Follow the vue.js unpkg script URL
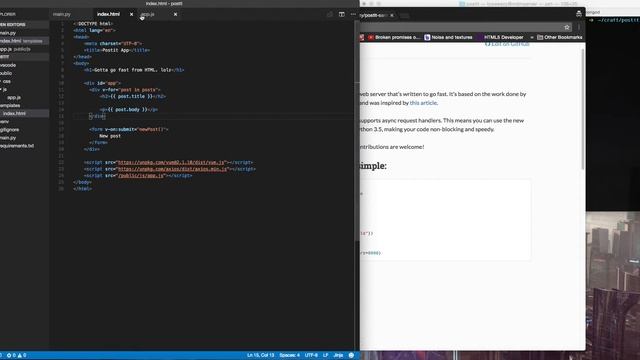This screenshot has width=640, height=360. tap(171, 162)
